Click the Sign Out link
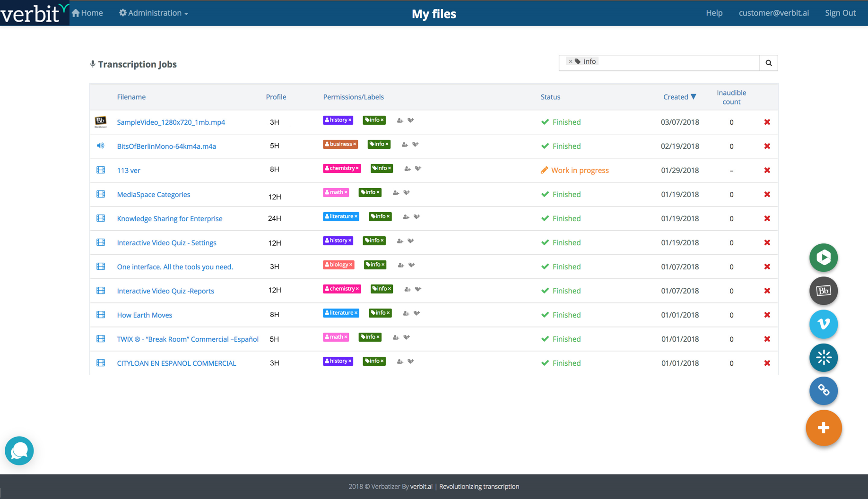The image size is (868, 499). [x=840, y=13]
